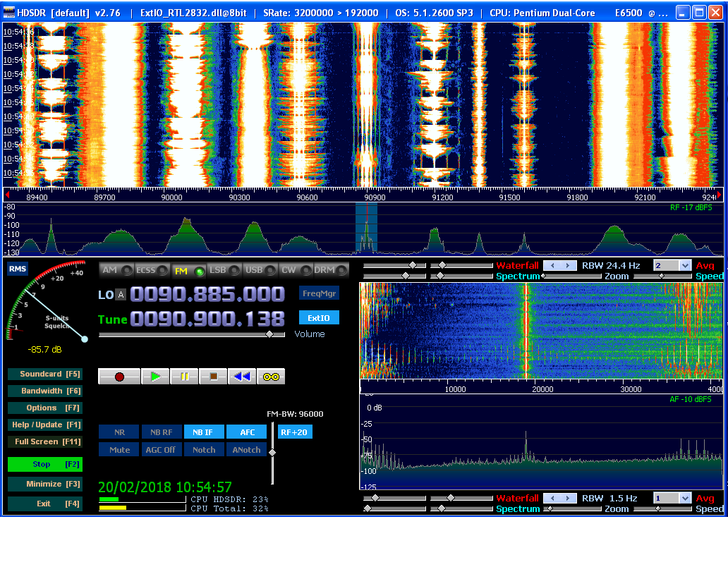Select LSB demodulation mode
This screenshot has height=567, width=728.
[224, 270]
